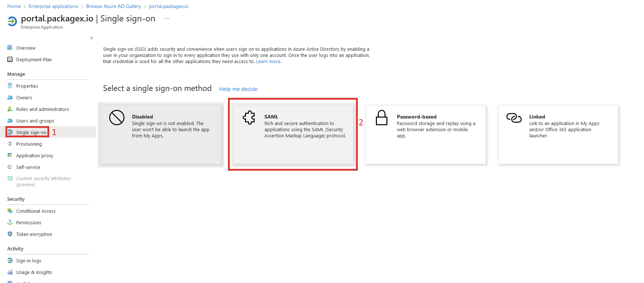
Task: Click the Disabled circle-slash icon
Action: [117, 118]
